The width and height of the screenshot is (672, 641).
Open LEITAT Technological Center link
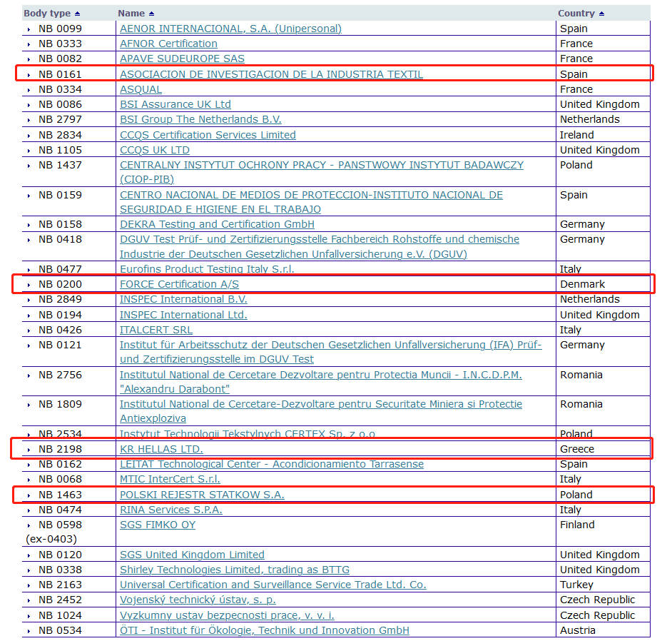[x=272, y=465]
